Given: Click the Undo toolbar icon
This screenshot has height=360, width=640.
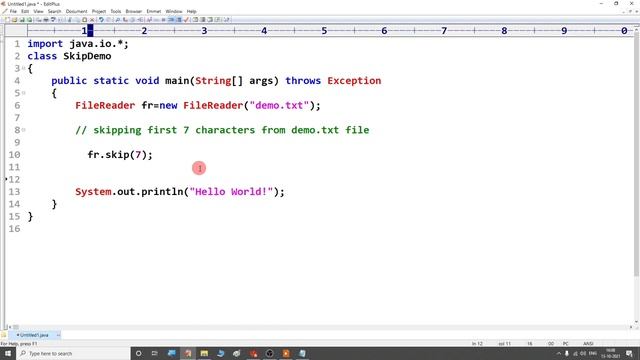Looking at the screenshot, I should tap(102, 20).
